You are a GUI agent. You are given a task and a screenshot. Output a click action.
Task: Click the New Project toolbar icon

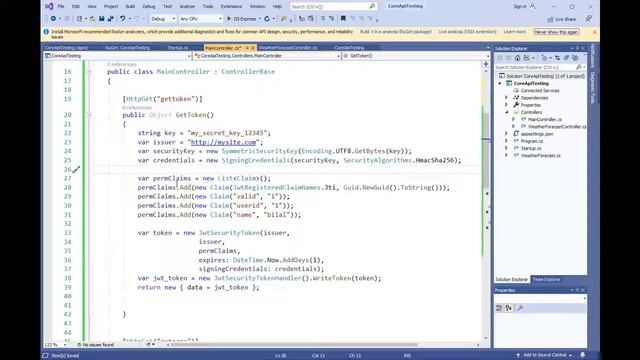coord(79,19)
